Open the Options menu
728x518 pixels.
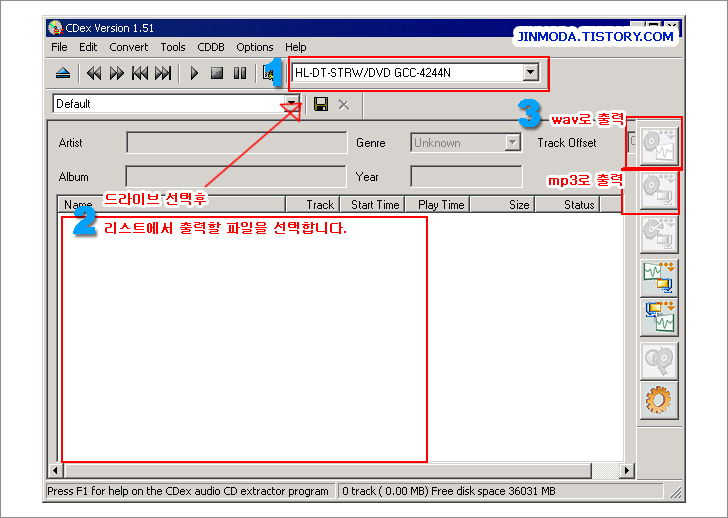pos(254,47)
